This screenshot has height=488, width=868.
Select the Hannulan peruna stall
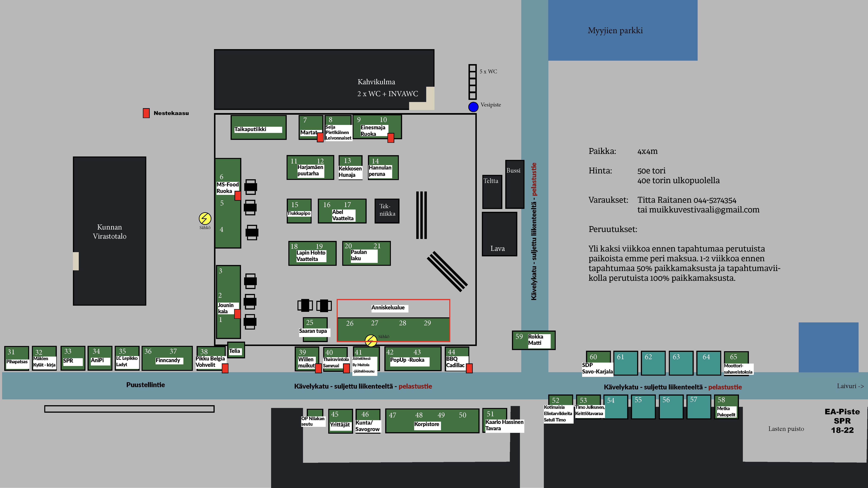(383, 167)
